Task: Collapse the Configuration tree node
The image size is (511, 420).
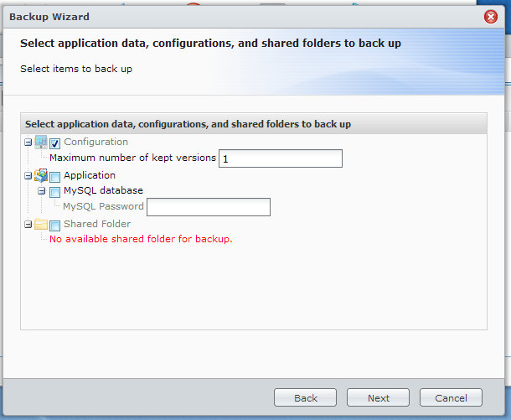Action: tap(28, 143)
